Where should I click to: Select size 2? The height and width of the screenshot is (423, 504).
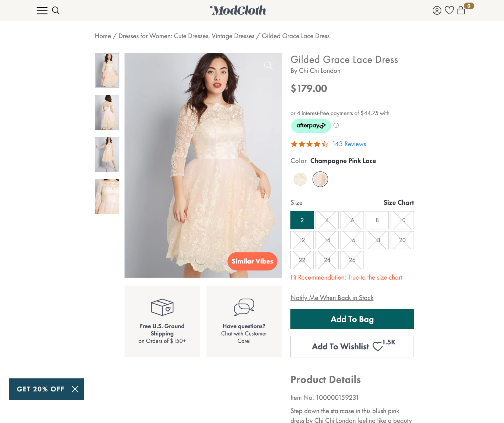[302, 220]
